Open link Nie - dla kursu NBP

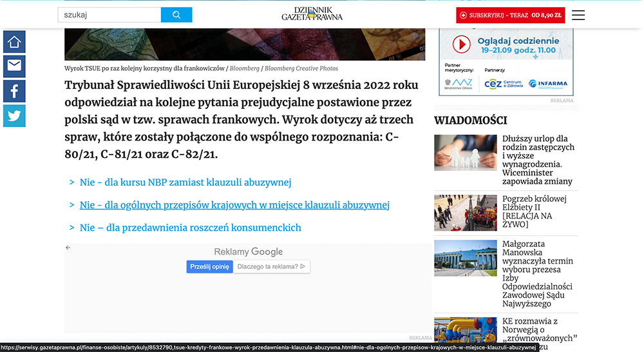pyautogui.click(x=185, y=182)
